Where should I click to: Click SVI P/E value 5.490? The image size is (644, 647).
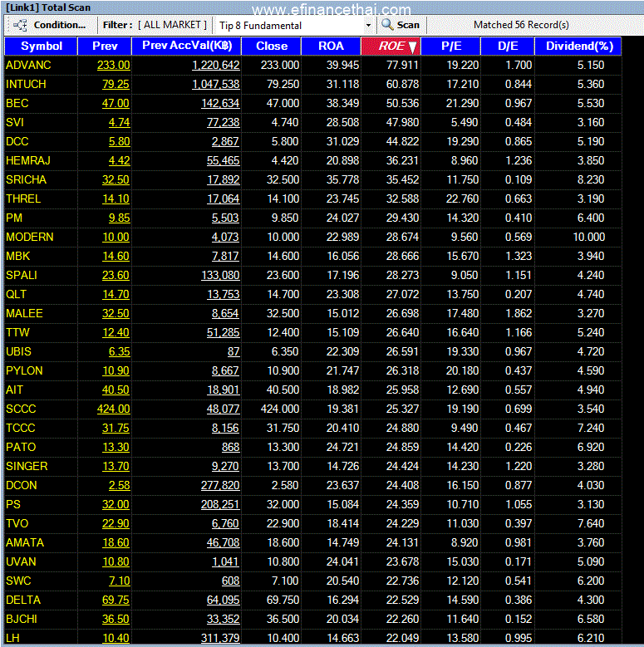coord(465,123)
